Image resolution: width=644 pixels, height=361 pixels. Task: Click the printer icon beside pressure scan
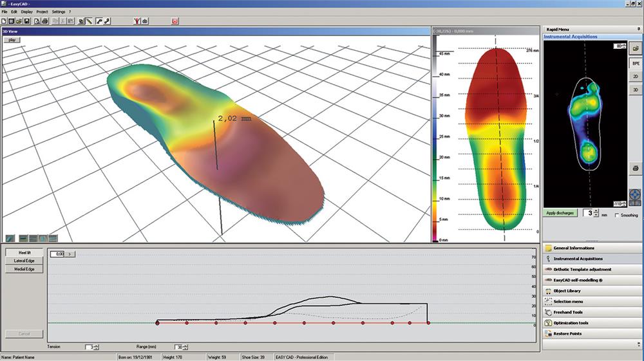(635, 169)
